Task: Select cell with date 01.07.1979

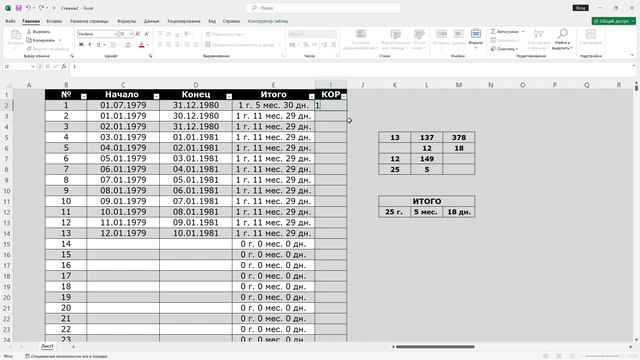Action: click(x=123, y=105)
